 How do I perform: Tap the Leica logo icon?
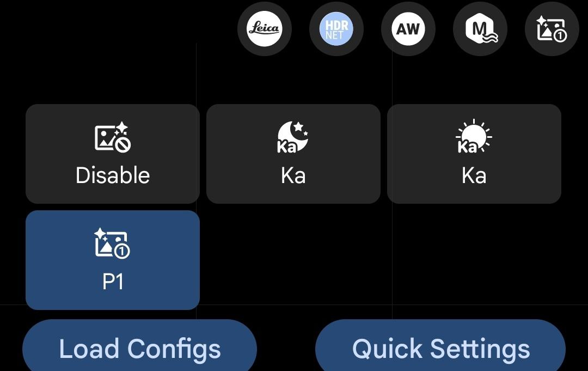click(x=265, y=29)
